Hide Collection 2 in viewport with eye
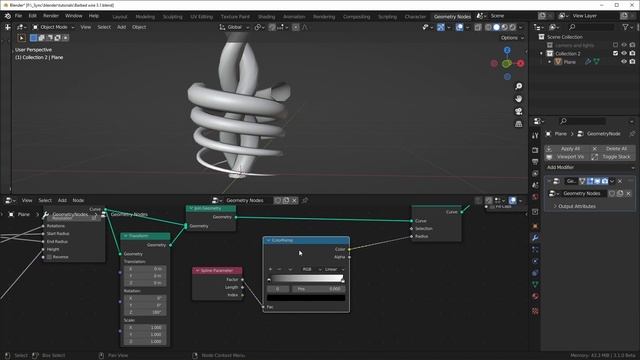Image resolution: width=640 pixels, height=360 pixels. 624,53
